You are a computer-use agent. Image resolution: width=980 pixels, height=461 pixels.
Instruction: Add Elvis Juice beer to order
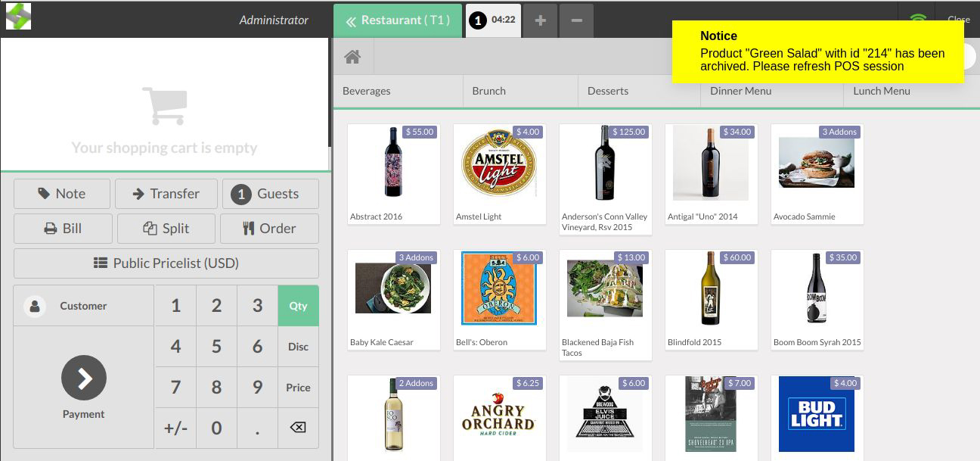coord(606,418)
